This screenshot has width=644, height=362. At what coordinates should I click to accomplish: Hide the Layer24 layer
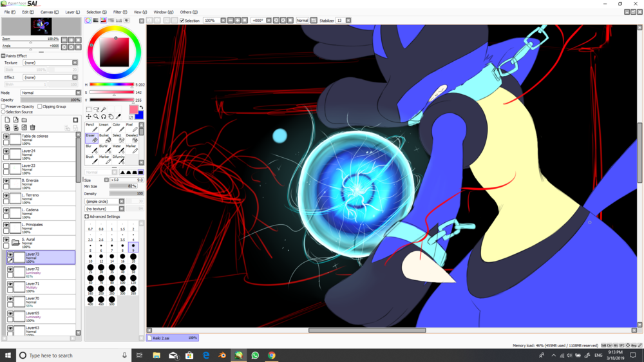point(6,151)
